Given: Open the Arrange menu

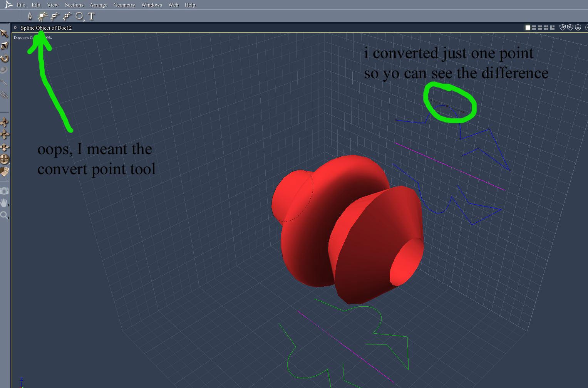Looking at the screenshot, I should point(98,5).
